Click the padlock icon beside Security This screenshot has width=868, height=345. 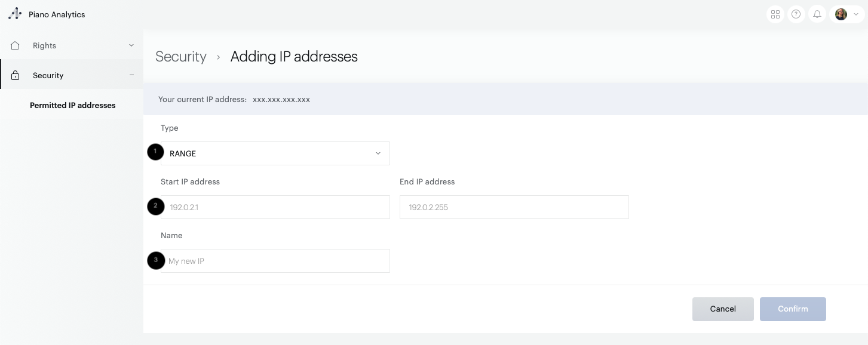(x=16, y=75)
